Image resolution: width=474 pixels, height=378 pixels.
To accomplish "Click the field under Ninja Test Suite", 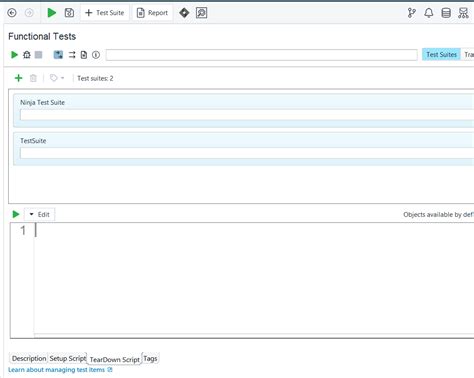I will 247,115.
